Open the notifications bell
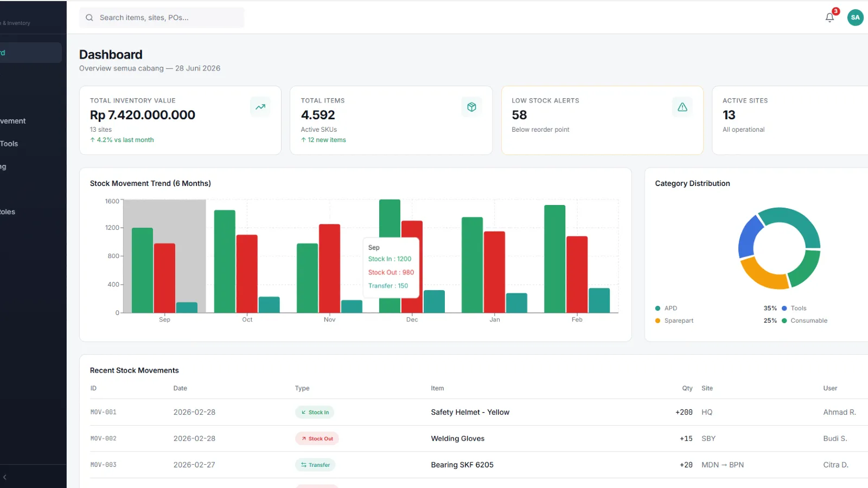The height and width of the screenshot is (488, 868). pos(829,17)
